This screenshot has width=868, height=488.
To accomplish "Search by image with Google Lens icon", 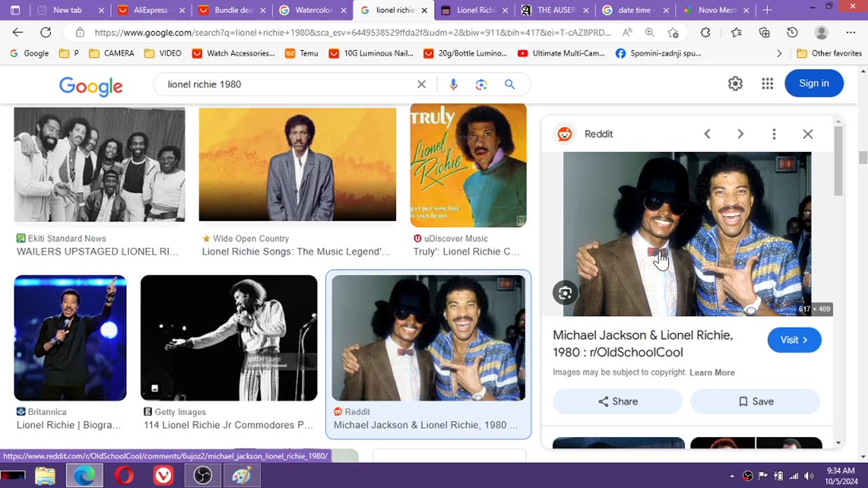I will [x=481, y=84].
